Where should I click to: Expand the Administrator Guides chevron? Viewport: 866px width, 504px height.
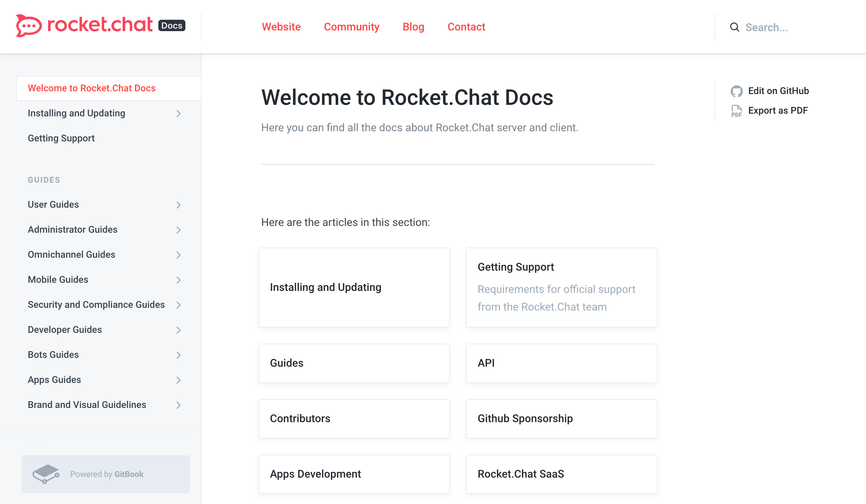(178, 230)
